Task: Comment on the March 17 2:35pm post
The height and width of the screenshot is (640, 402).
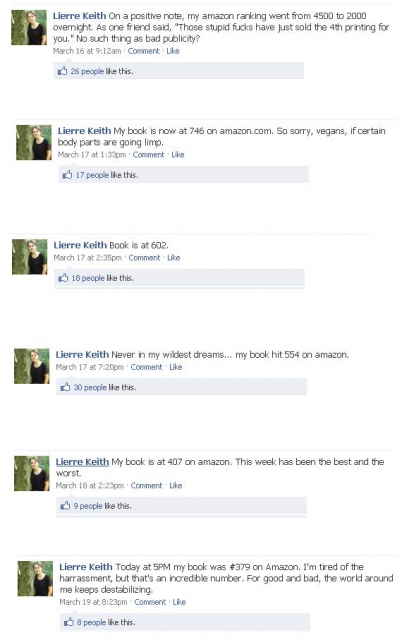Action: [x=144, y=258]
